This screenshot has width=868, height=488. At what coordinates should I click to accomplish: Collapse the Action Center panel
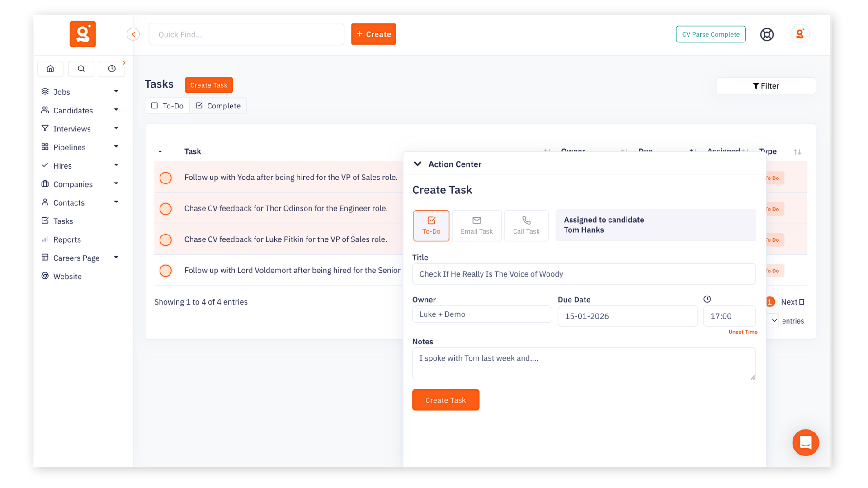pyautogui.click(x=417, y=164)
